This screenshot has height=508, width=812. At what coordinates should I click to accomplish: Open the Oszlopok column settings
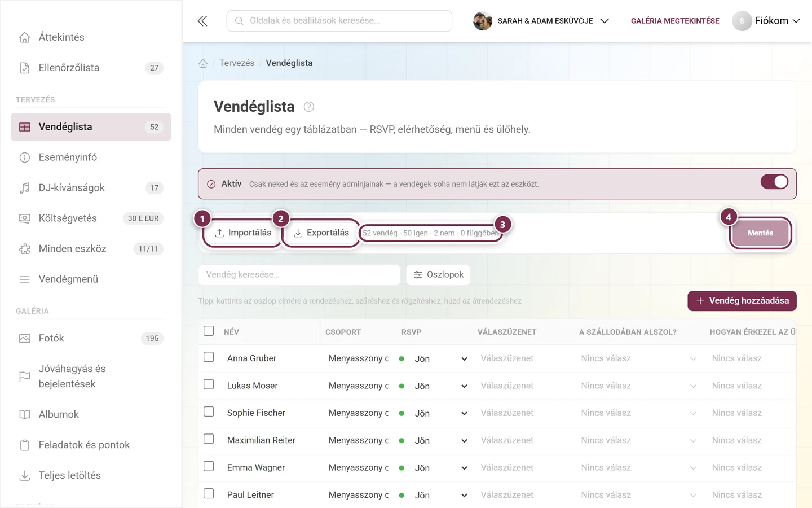coord(438,275)
